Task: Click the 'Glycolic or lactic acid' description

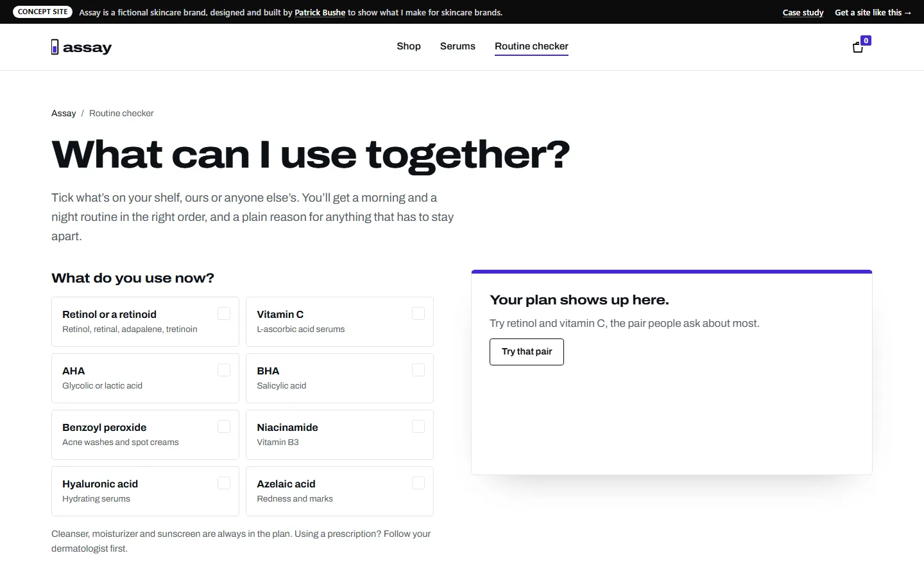Action: [x=102, y=385]
